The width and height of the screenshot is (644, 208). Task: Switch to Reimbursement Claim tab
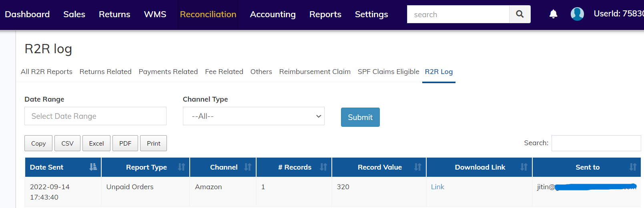[x=315, y=72]
